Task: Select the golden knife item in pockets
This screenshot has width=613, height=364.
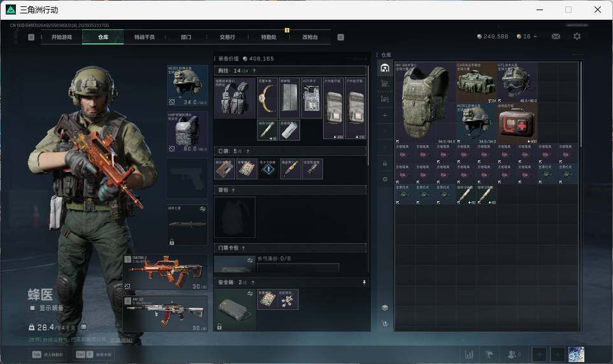Action: (291, 169)
